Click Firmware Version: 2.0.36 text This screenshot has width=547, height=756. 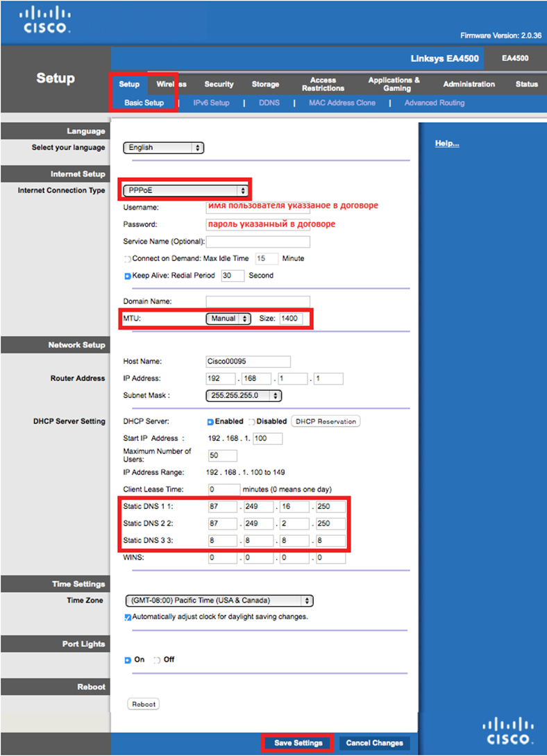(500, 35)
